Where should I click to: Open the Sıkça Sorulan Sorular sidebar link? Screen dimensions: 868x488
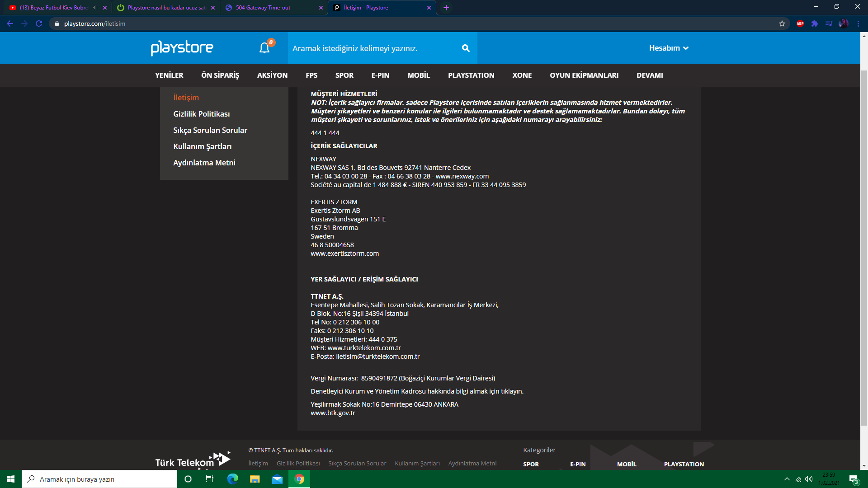[210, 130]
